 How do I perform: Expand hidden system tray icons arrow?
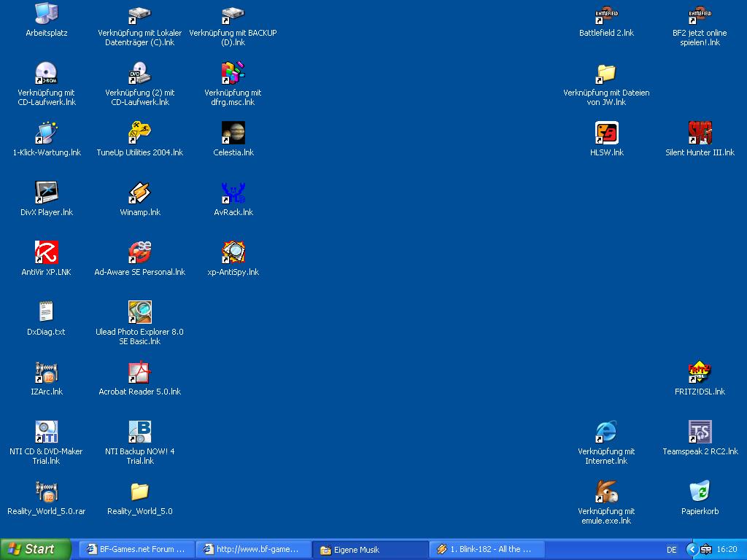(x=692, y=549)
